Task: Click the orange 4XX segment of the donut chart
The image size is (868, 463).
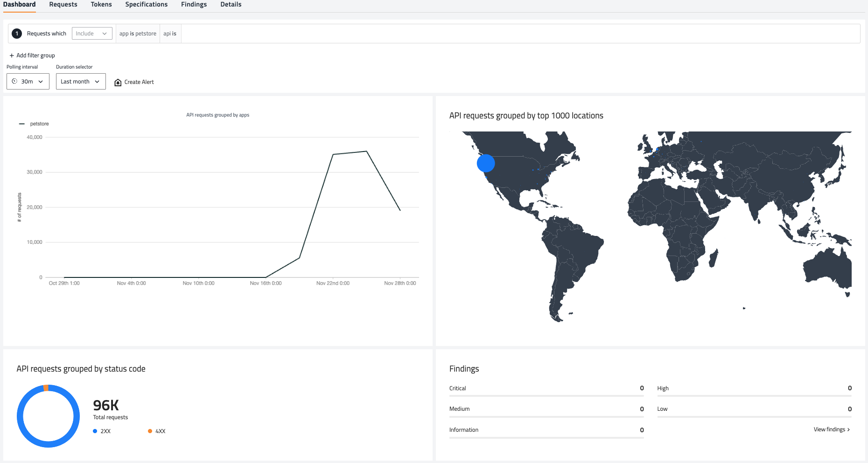Action: [46, 388]
